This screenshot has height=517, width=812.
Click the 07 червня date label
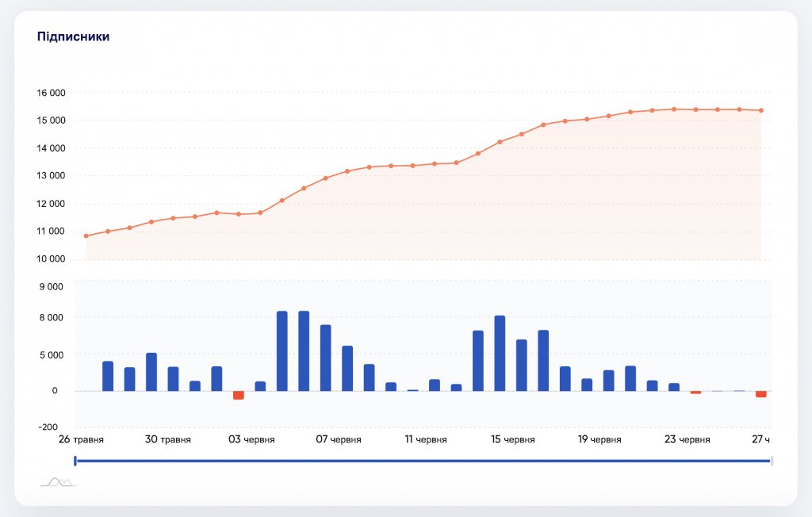click(x=339, y=439)
